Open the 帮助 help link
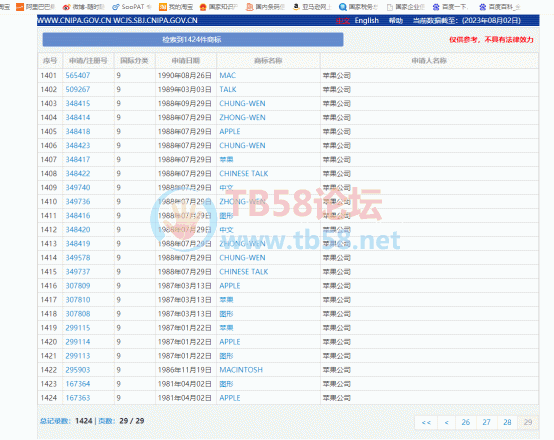The height and width of the screenshot is (440, 554). pyautogui.click(x=396, y=20)
